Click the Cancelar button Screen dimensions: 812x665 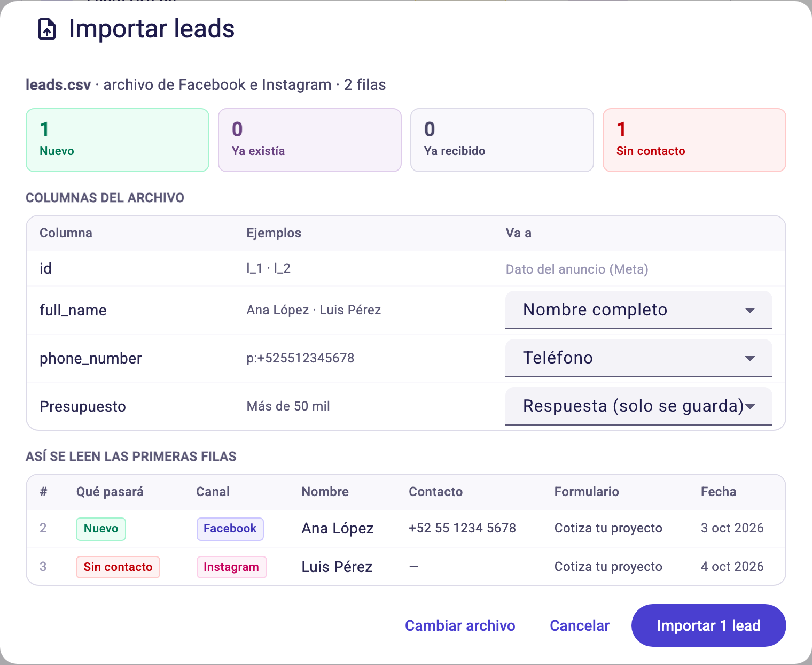pyautogui.click(x=580, y=625)
